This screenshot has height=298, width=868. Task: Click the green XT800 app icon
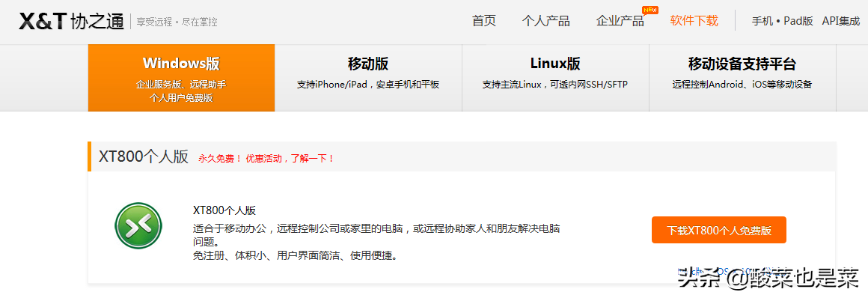tap(138, 226)
